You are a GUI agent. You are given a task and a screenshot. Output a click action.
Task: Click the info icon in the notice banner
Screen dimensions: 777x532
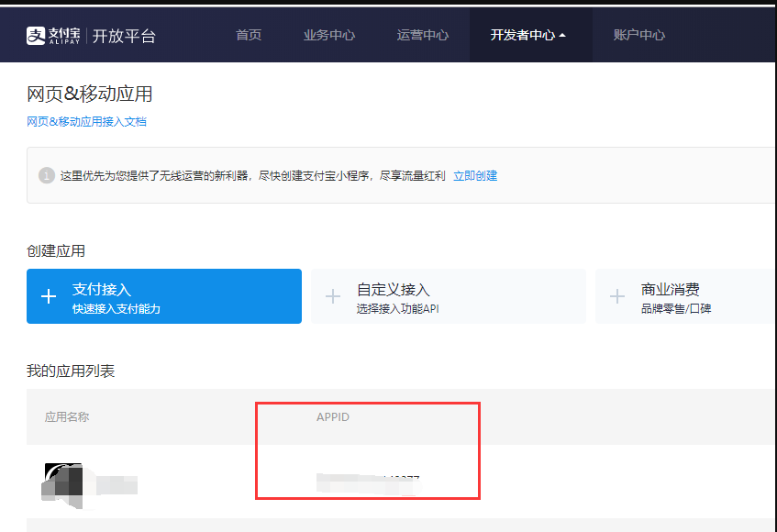pos(47,175)
